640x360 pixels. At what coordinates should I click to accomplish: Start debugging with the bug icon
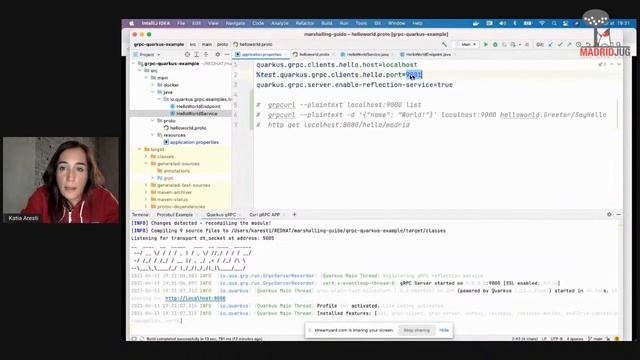pos(495,44)
